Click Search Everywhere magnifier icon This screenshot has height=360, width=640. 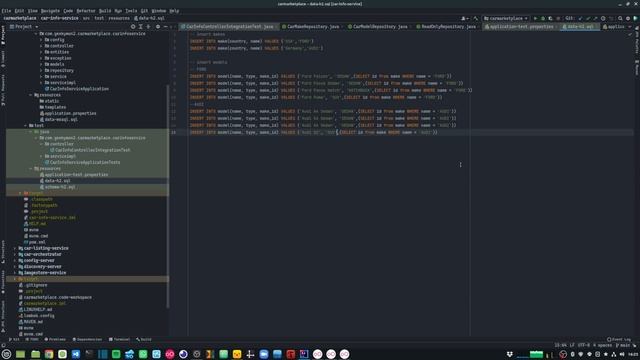point(620,18)
